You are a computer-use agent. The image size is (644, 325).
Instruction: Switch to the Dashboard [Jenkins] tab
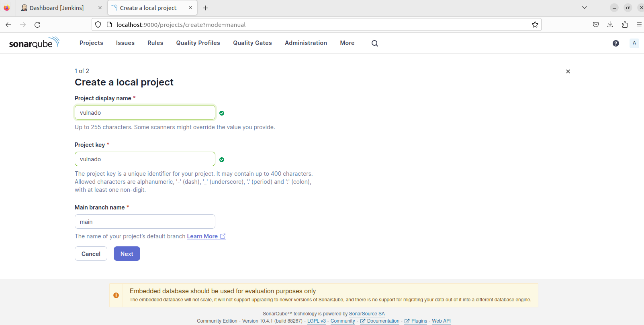(x=61, y=8)
